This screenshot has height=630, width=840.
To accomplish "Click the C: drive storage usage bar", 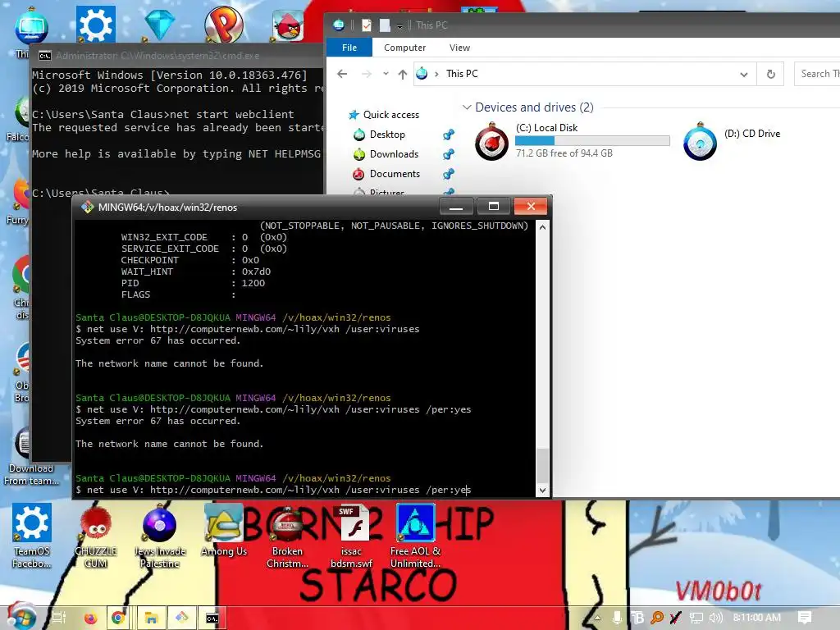I will click(x=592, y=140).
